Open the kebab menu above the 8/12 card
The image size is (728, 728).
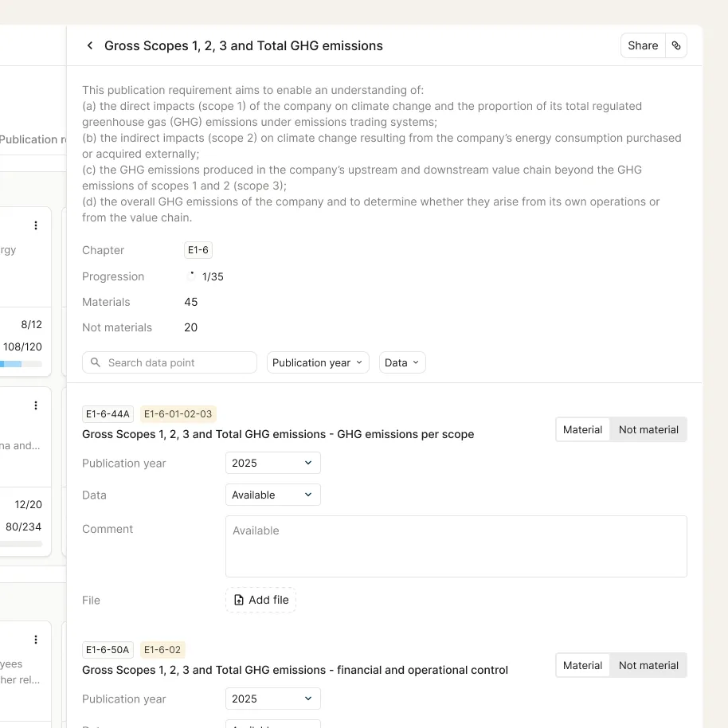tap(36, 225)
